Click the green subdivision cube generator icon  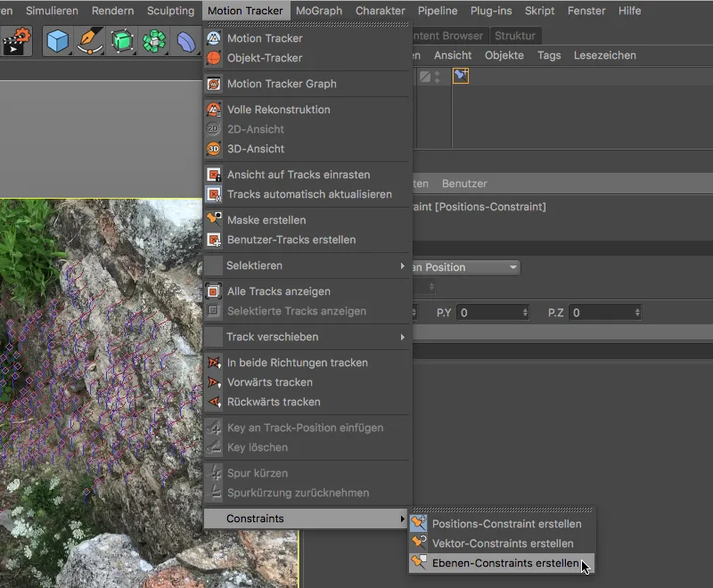(x=121, y=41)
